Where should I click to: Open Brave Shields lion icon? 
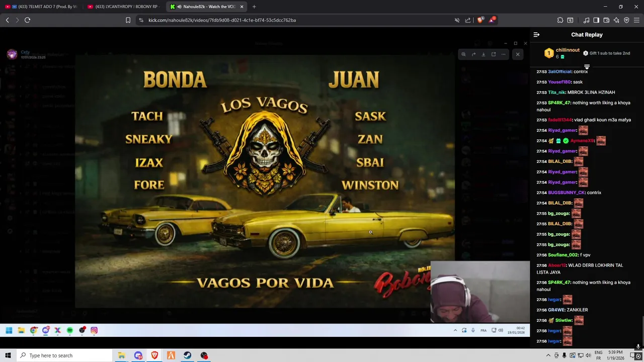click(x=480, y=20)
